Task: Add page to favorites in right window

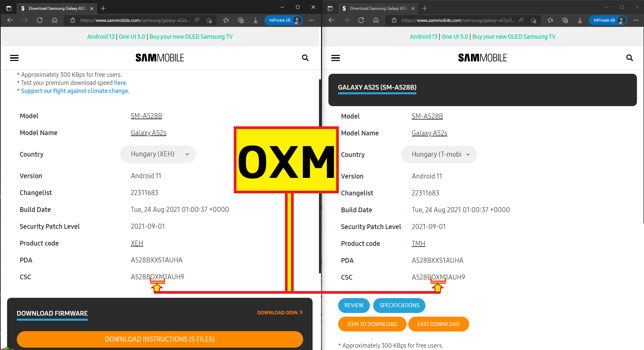Action: pyautogui.click(x=534, y=20)
